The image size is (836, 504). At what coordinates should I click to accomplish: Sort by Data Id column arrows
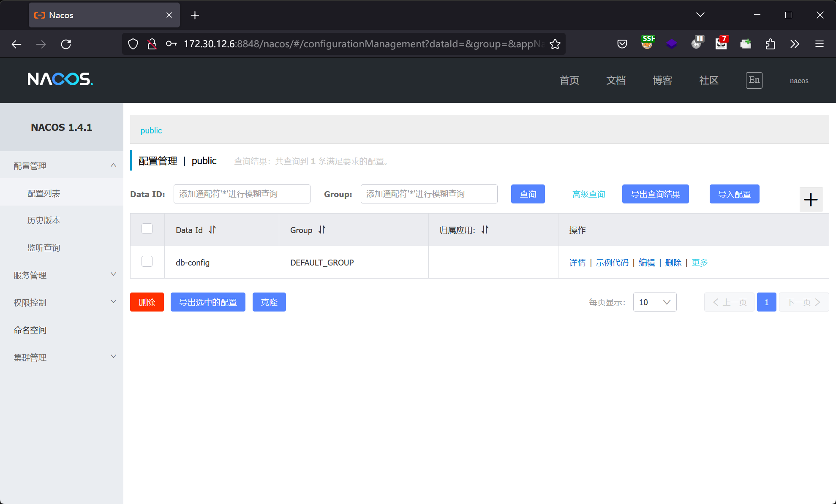(212, 230)
